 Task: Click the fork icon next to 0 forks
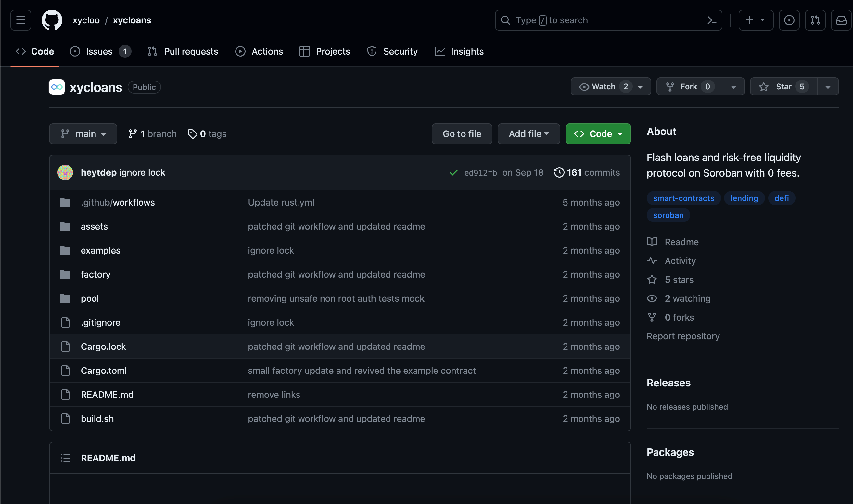point(652,317)
